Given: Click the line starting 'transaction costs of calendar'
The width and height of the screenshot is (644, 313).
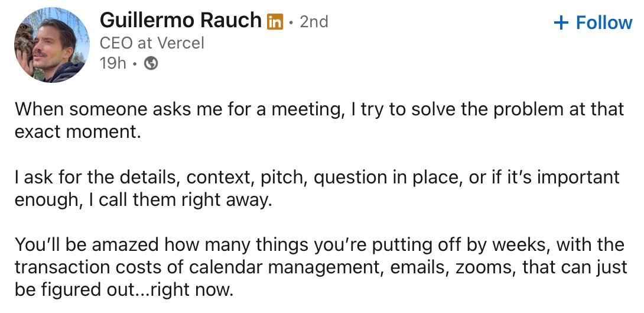Looking at the screenshot, I should pyautogui.click(x=321, y=268).
